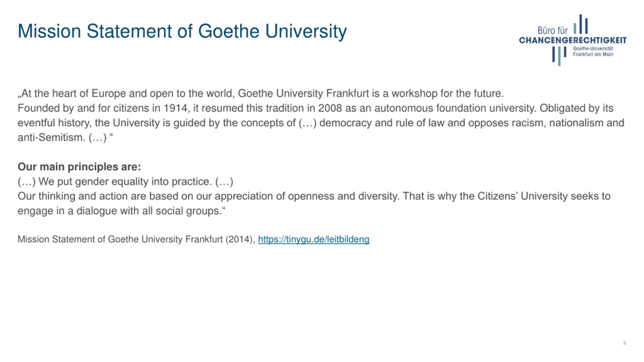Click the sentence 'We put gender equality into practice'
The image size is (644, 362).
pos(125,182)
